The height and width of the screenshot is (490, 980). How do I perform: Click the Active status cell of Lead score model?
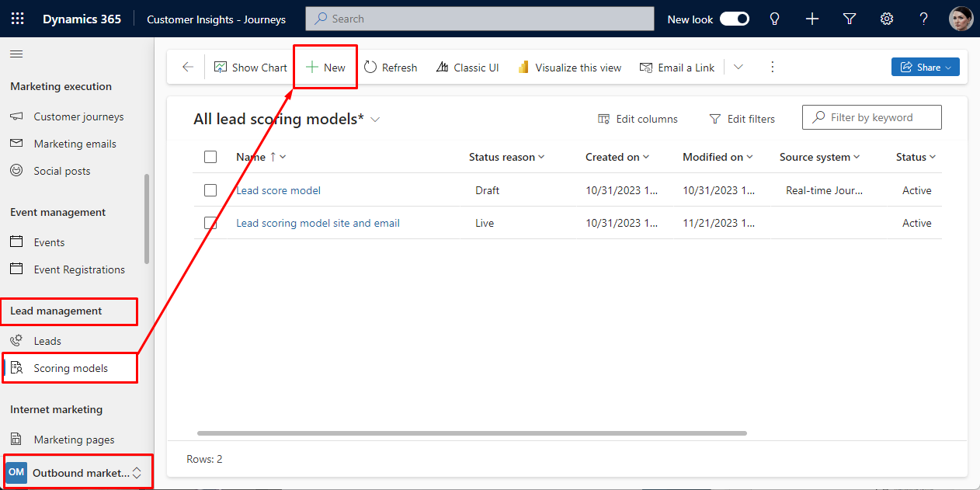click(916, 190)
